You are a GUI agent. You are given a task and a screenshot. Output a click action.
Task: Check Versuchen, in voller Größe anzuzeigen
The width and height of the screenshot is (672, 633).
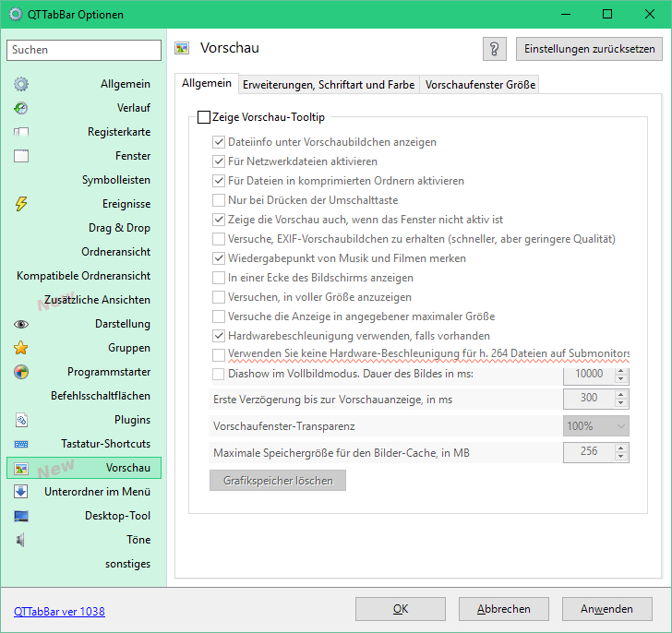pyautogui.click(x=219, y=297)
